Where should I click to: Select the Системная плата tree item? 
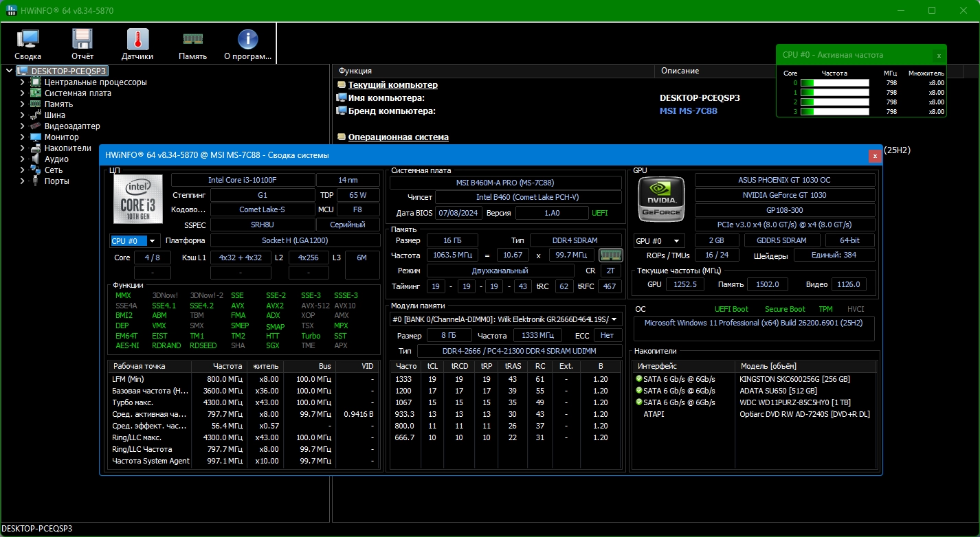click(x=78, y=93)
